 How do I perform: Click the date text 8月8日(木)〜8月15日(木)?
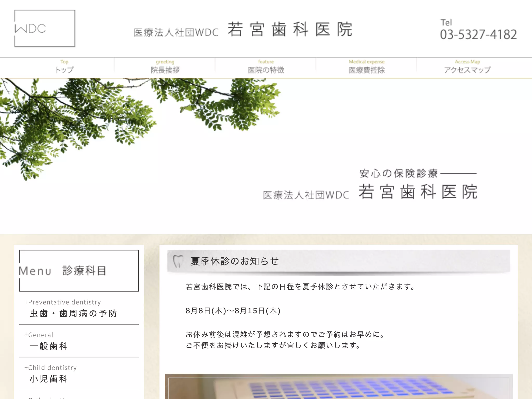point(233,310)
